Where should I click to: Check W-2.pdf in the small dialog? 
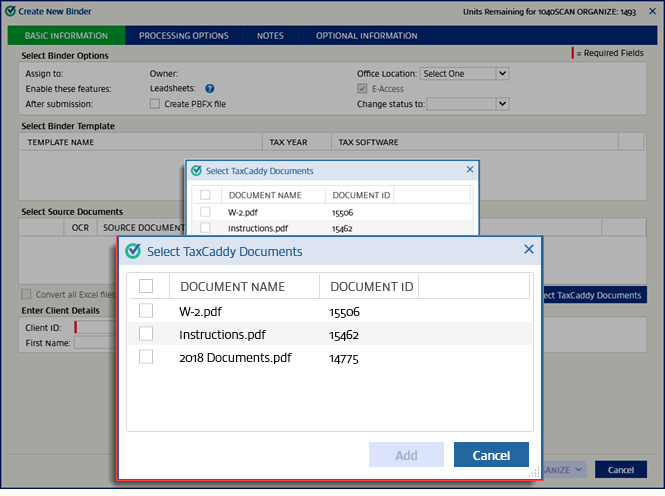pyautogui.click(x=205, y=212)
